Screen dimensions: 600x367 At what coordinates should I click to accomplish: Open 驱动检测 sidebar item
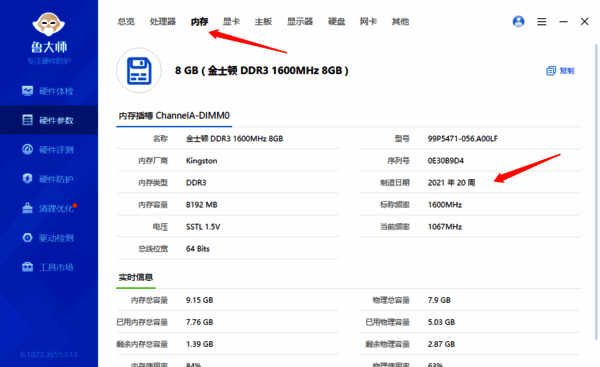(49, 238)
